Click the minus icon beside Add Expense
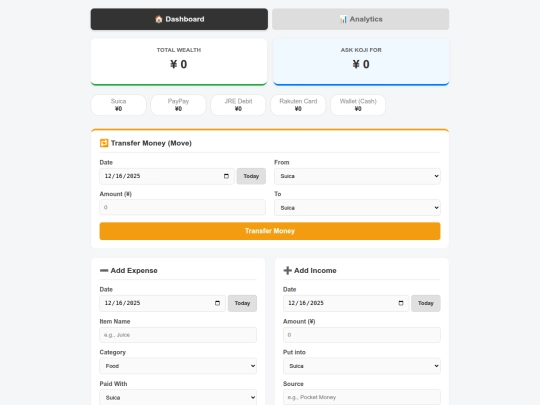540x405 pixels. [x=104, y=270]
